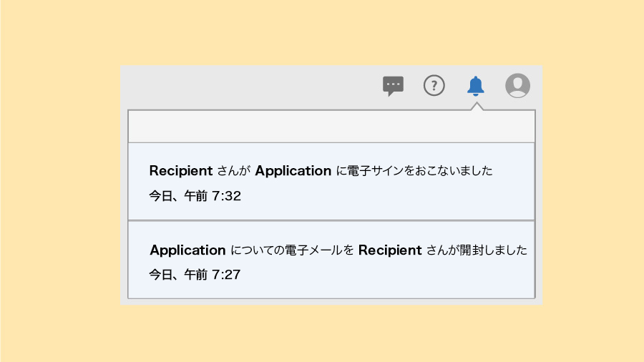This screenshot has width=644, height=362.
Task: Open the chat message bubble icon
Action: pyautogui.click(x=393, y=86)
